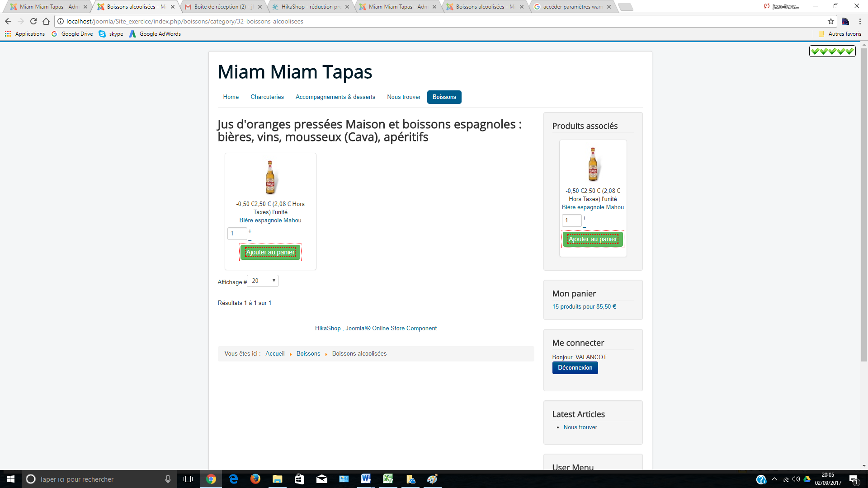Open the Autres favoris bookmarks folder
The width and height of the screenshot is (868, 488).
click(840, 34)
